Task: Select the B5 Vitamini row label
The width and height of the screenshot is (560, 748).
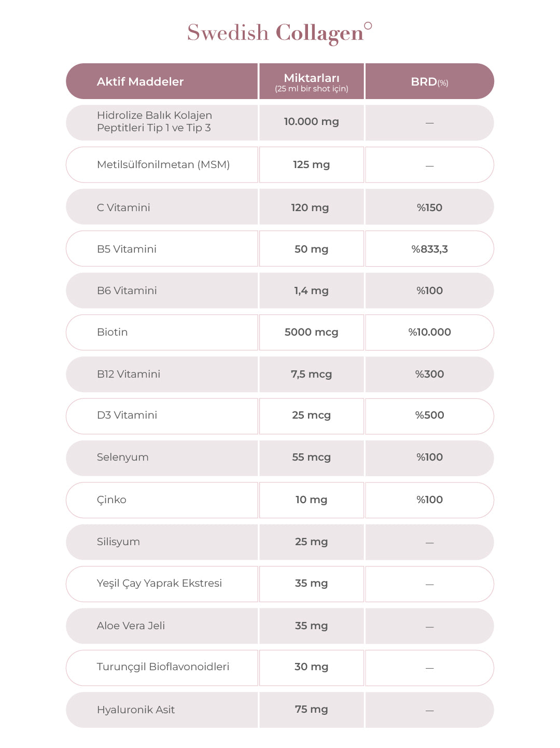Action: tap(127, 249)
